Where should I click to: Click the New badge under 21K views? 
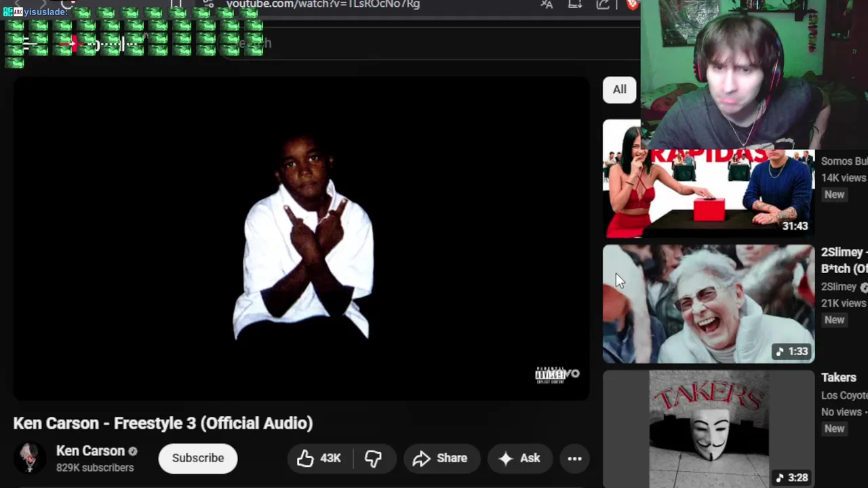click(x=834, y=320)
